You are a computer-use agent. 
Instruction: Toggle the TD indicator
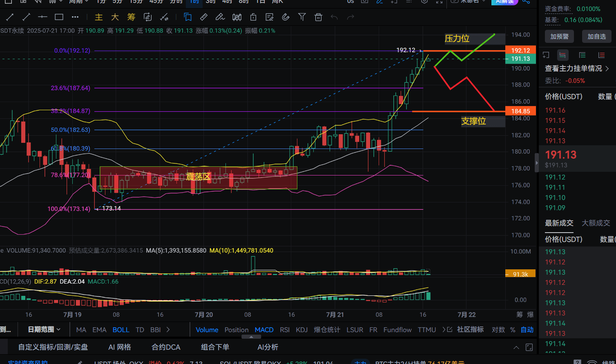tap(140, 330)
